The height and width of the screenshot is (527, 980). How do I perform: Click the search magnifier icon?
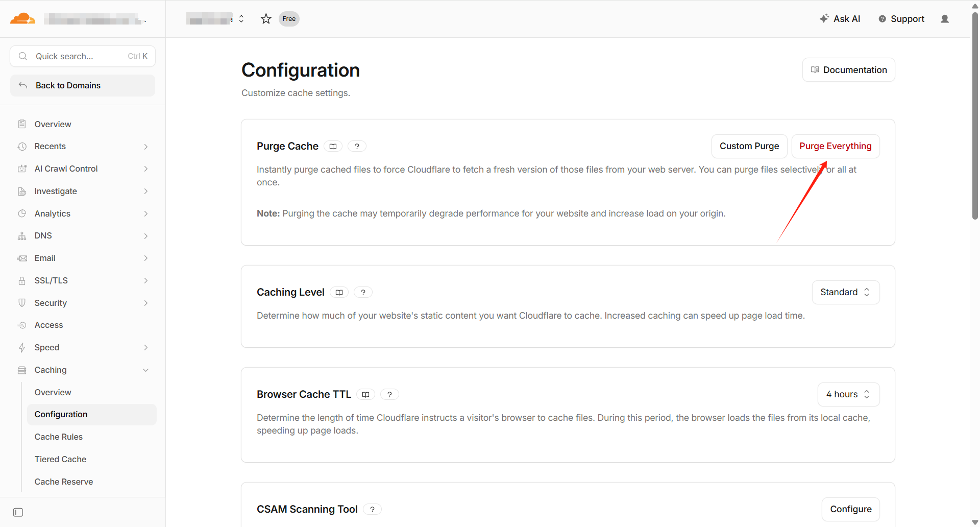point(23,56)
